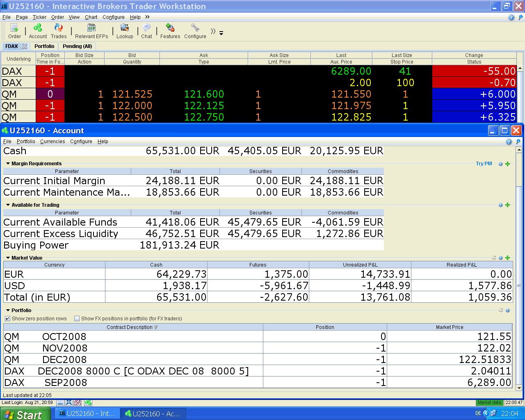Click help icon in Account window menu bar

click(509, 142)
